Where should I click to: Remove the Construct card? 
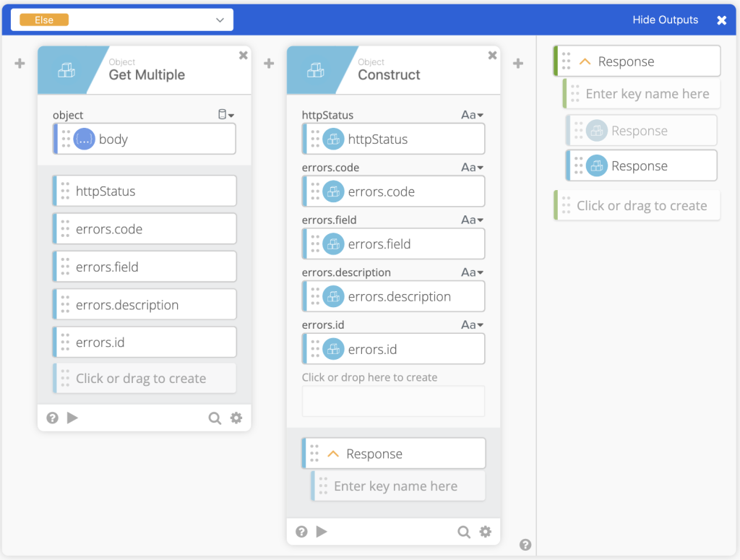tap(493, 55)
